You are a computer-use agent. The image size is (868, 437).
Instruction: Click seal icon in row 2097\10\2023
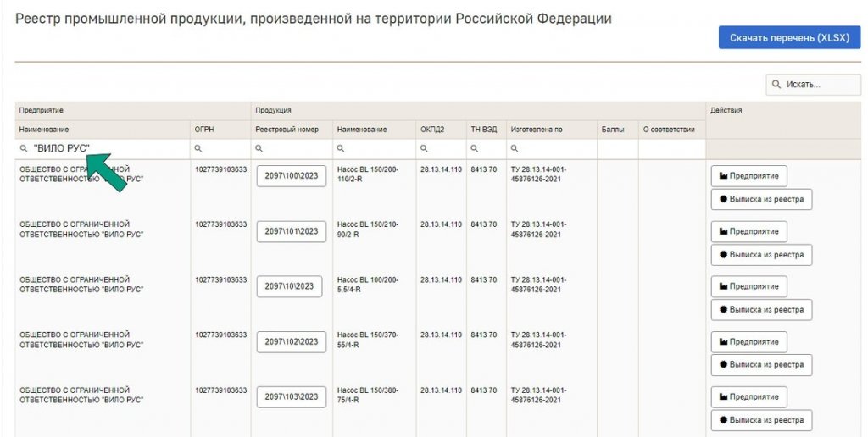click(x=723, y=310)
